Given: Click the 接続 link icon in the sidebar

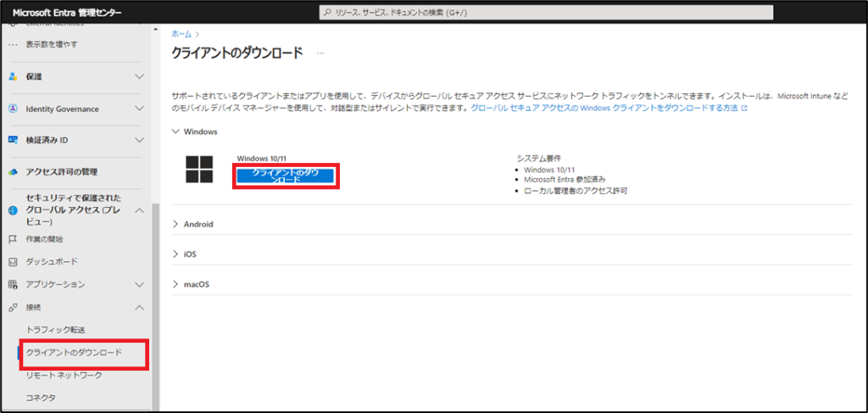Looking at the screenshot, I should click(14, 307).
